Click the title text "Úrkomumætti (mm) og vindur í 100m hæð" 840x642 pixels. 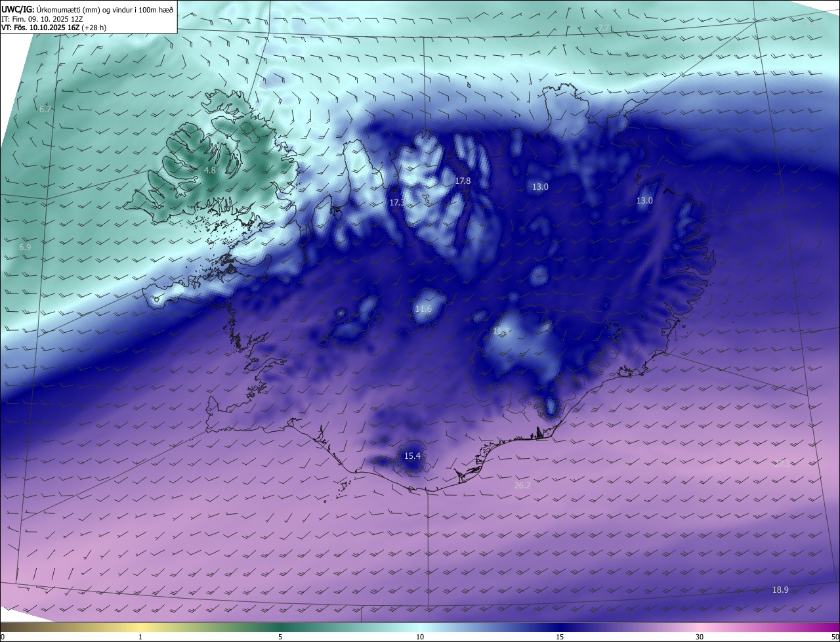click(x=105, y=10)
